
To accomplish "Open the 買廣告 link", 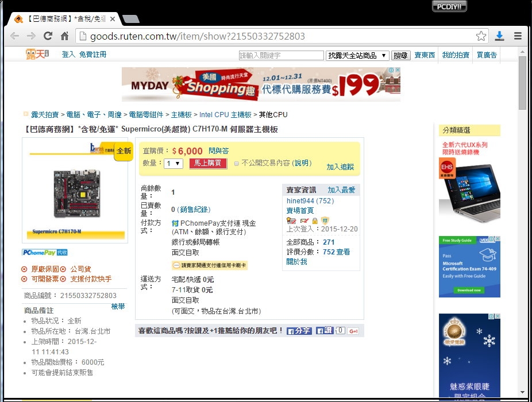I will click(x=487, y=55).
